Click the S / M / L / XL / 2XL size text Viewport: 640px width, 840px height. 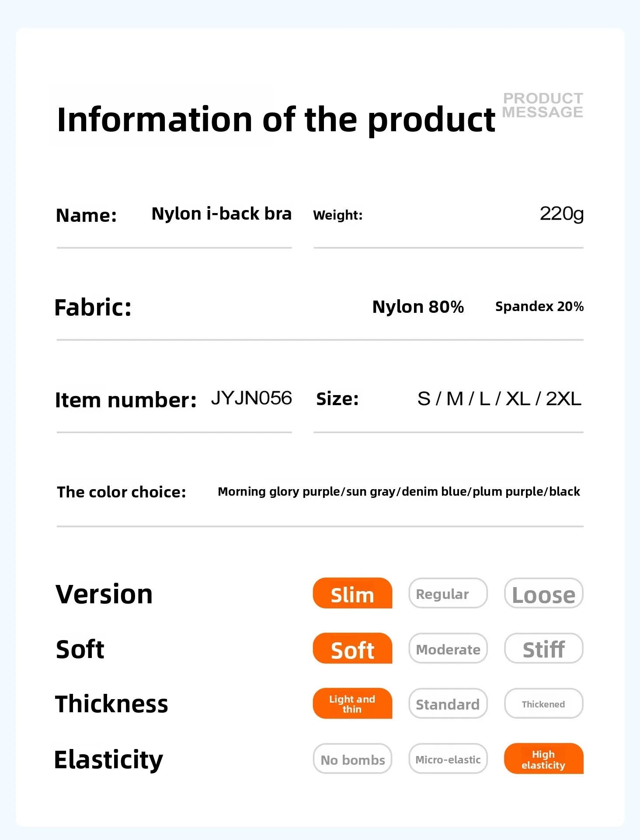(x=499, y=399)
